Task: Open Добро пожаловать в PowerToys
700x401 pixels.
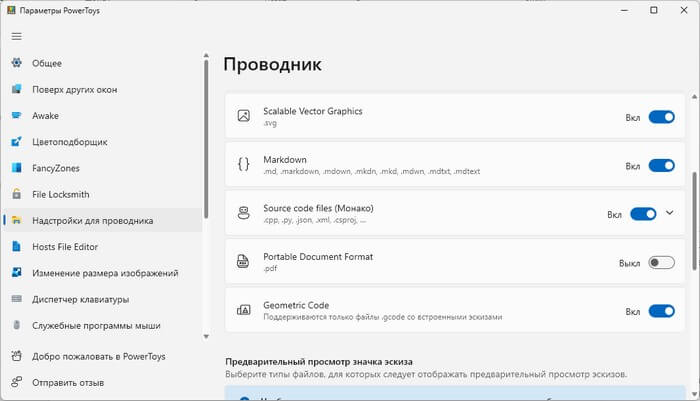Action: pyautogui.click(x=103, y=356)
